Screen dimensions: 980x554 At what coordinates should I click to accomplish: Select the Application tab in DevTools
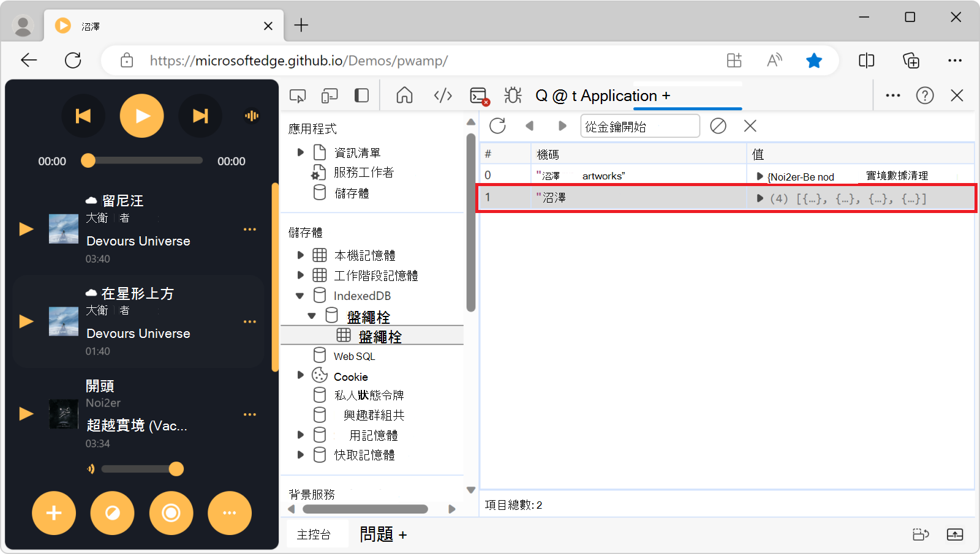pyautogui.click(x=619, y=95)
